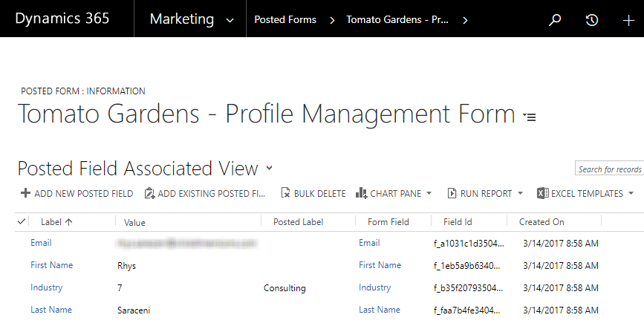Click the plus quick create icon

point(628,20)
